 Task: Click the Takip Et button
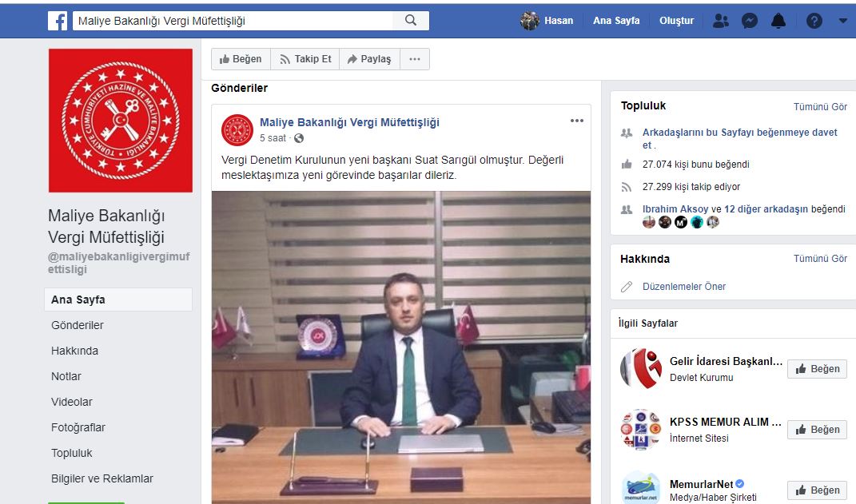pyautogui.click(x=305, y=58)
